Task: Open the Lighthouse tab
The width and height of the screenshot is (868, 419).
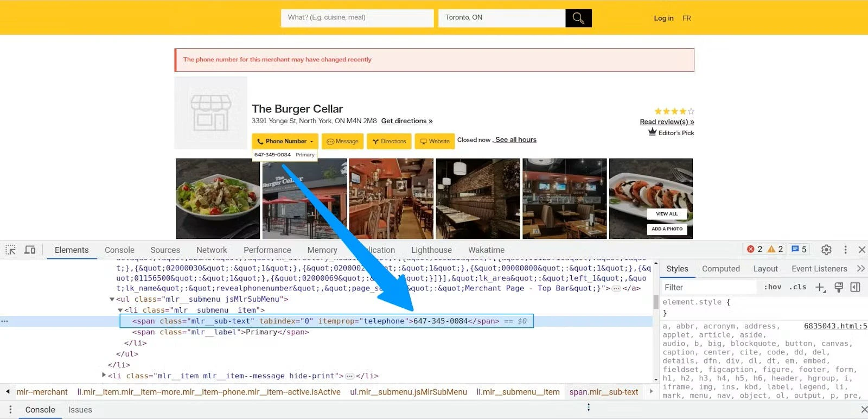Action: point(431,250)
